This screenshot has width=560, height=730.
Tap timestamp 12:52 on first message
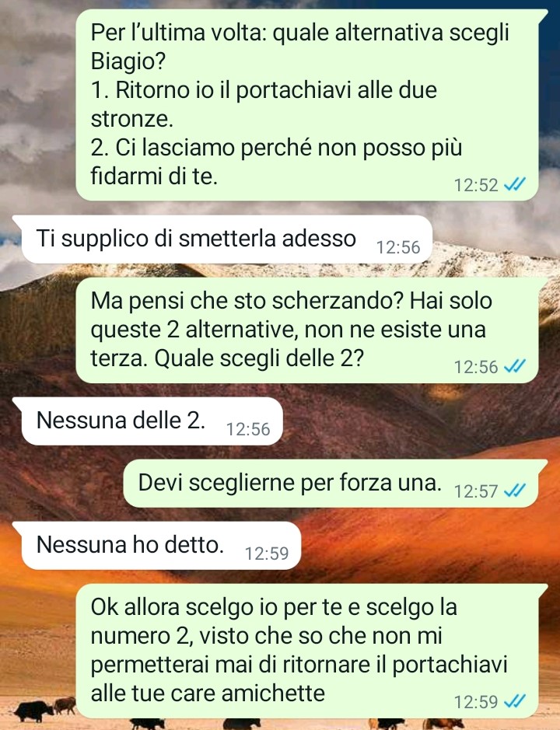coord(476,185)
